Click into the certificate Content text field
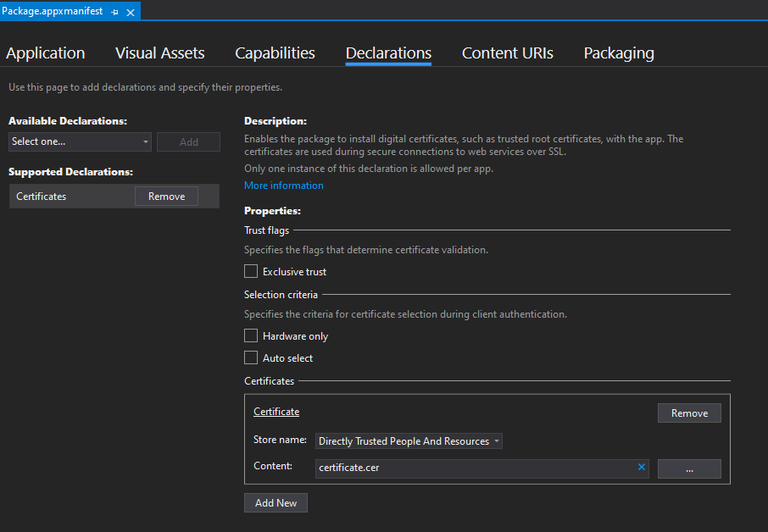This screenshot has height=532, width=768. 475,468
